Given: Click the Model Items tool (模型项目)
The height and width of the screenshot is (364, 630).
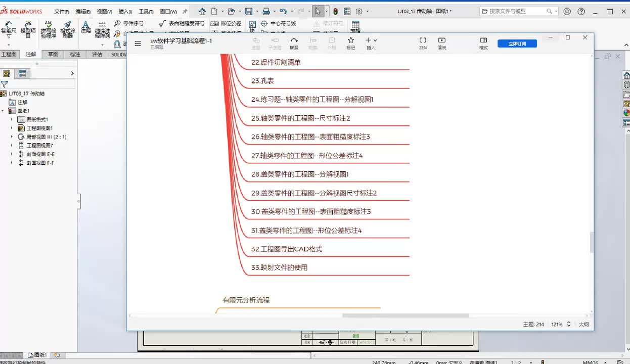Looking at the screenshot, I should pos(28,29).
